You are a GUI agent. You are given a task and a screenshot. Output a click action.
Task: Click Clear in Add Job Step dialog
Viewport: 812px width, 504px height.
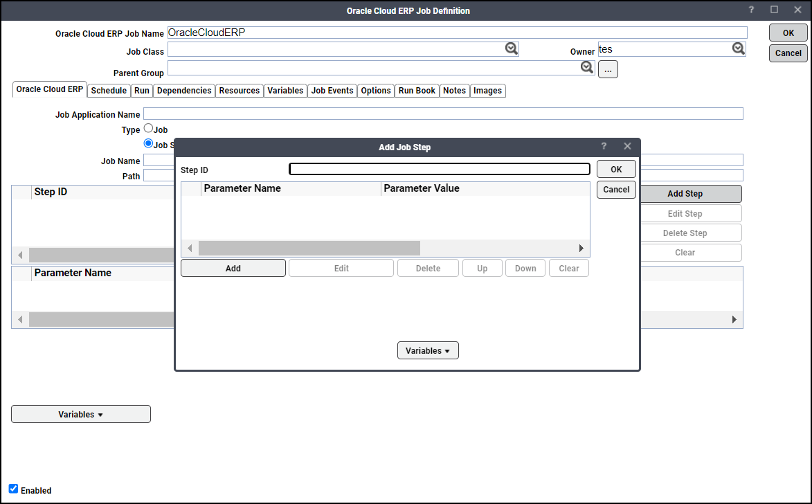[568, 269]
